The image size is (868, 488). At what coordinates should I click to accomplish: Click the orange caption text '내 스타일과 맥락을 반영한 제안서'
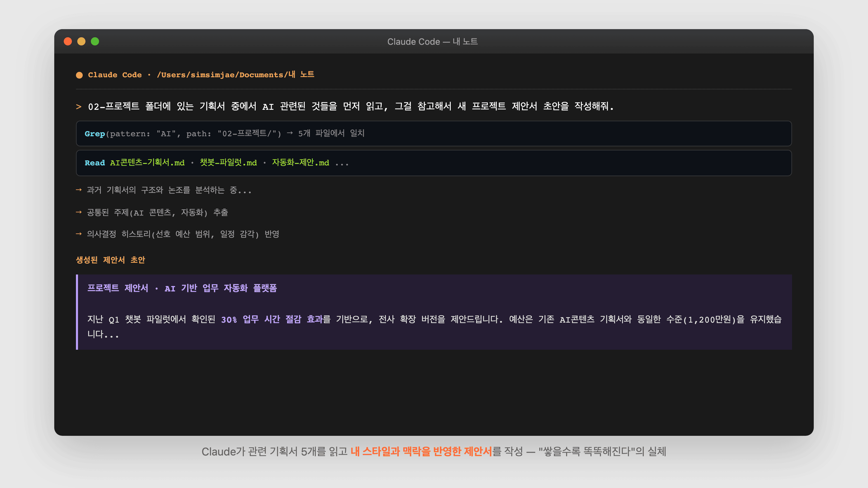421,452
